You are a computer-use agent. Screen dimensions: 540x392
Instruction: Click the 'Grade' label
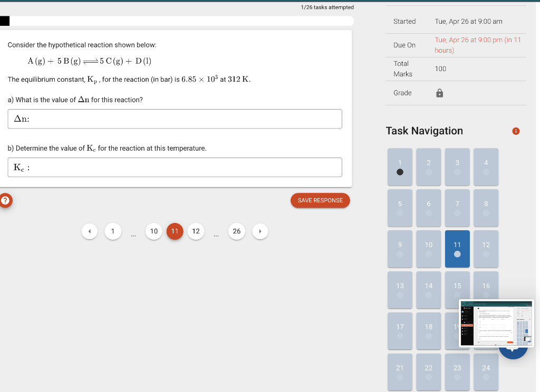click(402, 93)
